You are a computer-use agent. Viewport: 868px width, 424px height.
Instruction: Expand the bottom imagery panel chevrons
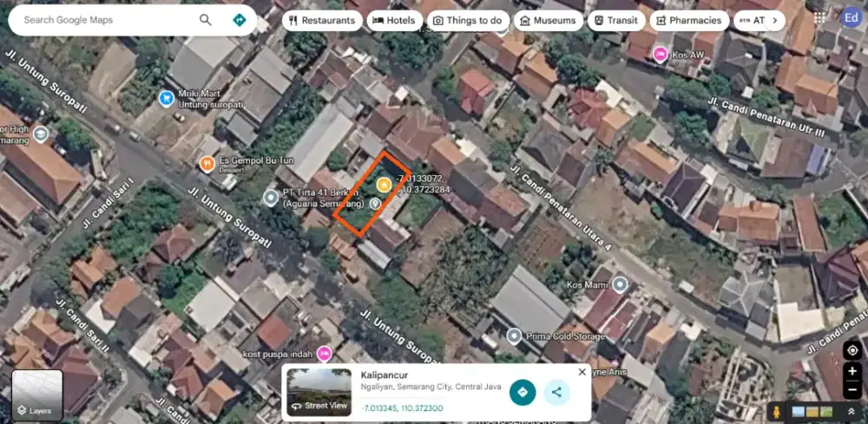tap(852, 412)
